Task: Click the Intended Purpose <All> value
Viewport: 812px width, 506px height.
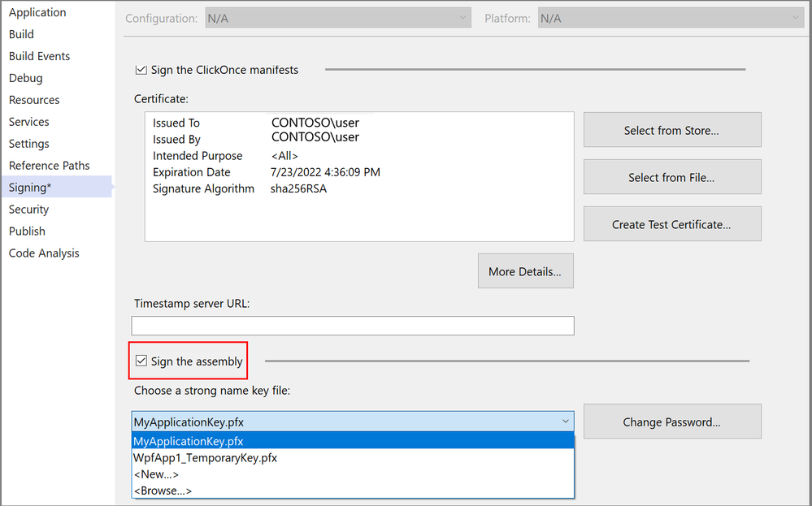Action: tap(284, 156)
